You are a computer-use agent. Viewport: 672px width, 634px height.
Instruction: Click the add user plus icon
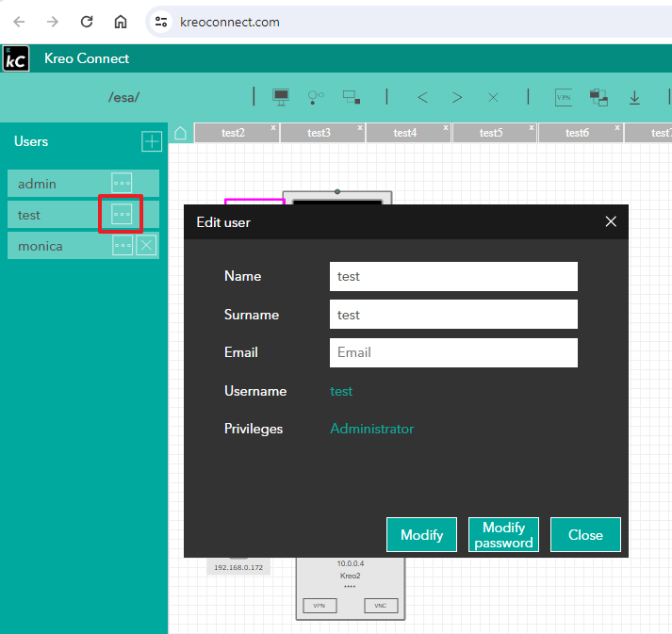(x=151, y=141)
